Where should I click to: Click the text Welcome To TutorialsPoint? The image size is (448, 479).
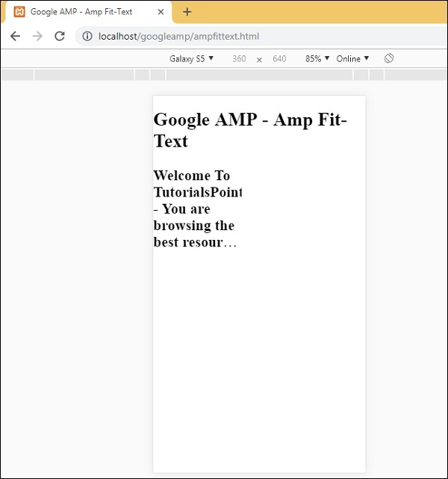[198, 184]
